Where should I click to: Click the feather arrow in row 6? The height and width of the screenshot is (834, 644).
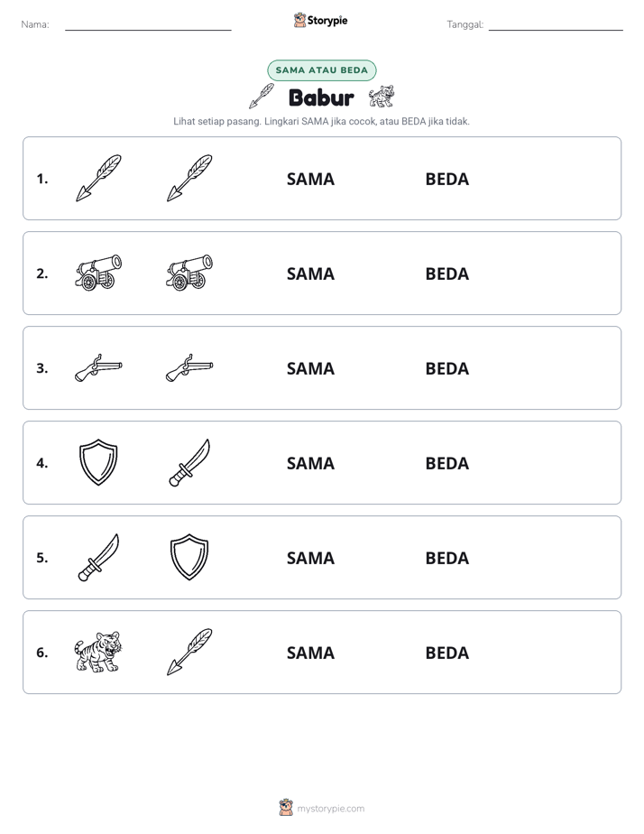point(189,652)
